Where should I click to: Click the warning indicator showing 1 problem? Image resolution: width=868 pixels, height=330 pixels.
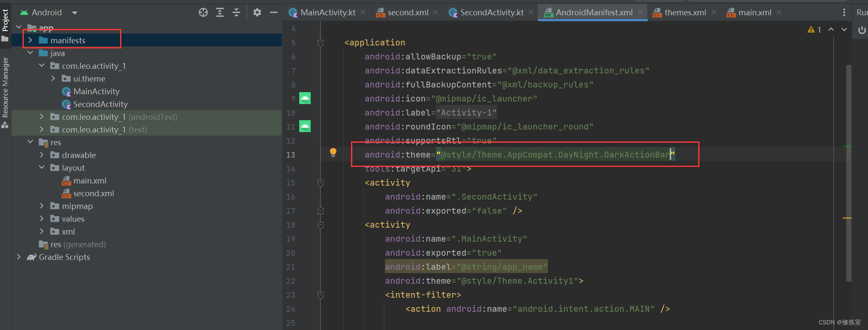[x=815, y=29]
